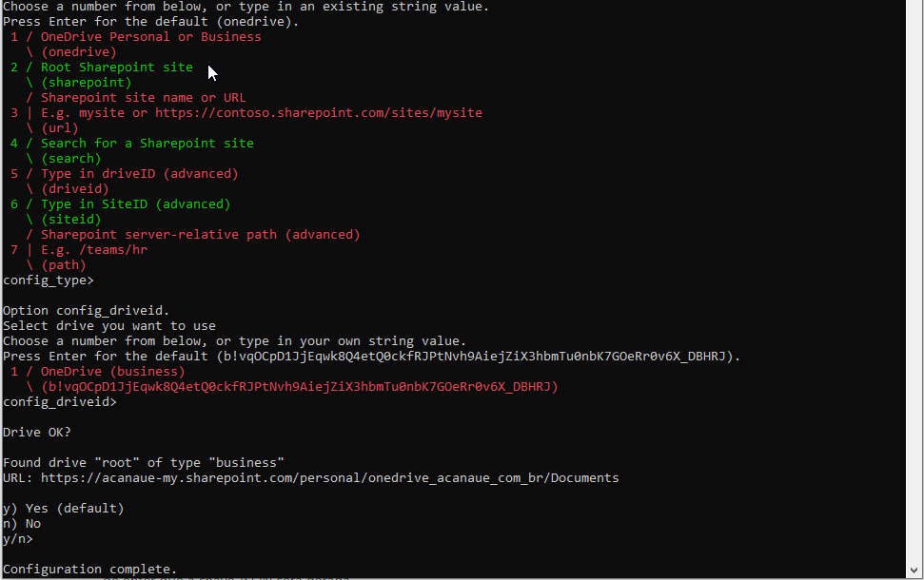Click the 'Option config_driveid.' line
This screenshot has height=580, width=924.
point(86,310)
